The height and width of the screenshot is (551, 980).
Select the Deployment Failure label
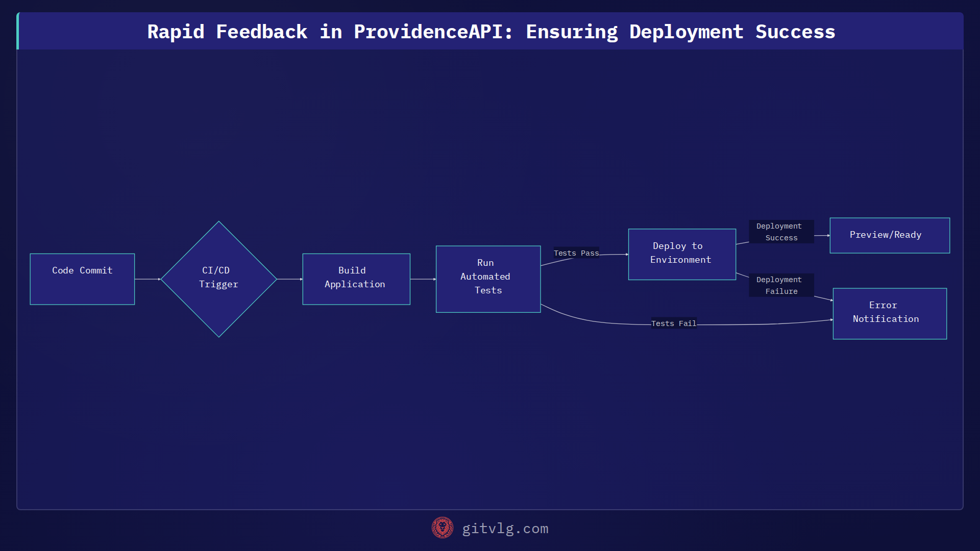click(x=781, y=285)
